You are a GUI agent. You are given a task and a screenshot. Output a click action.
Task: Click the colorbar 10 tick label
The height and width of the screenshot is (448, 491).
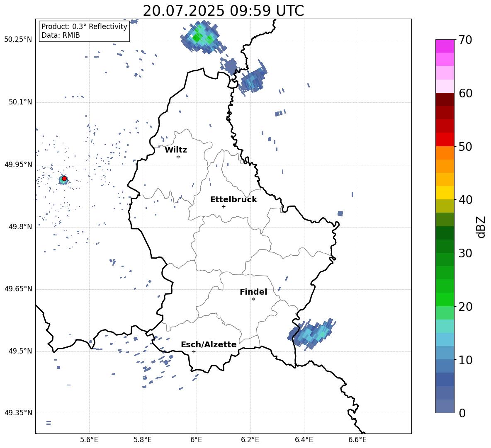[x=465, y=360]
